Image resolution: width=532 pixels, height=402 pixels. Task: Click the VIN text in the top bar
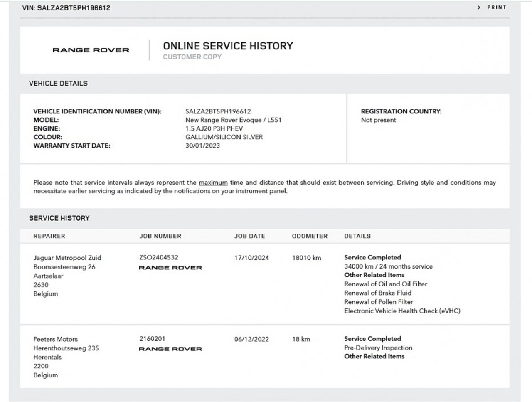[66, 8]
